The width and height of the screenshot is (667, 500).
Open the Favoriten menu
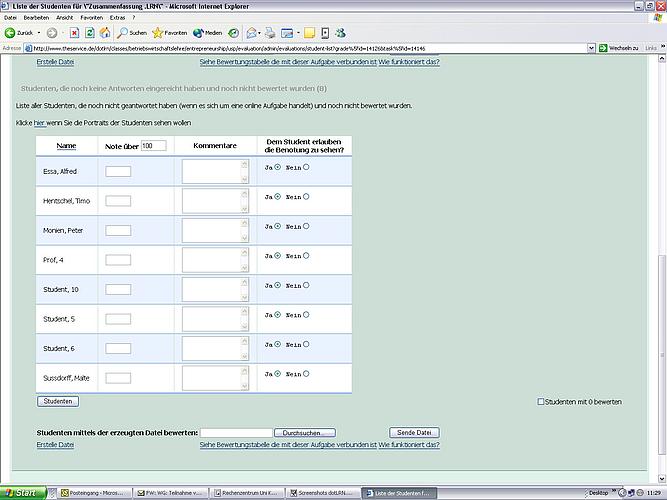pos(92,18)
